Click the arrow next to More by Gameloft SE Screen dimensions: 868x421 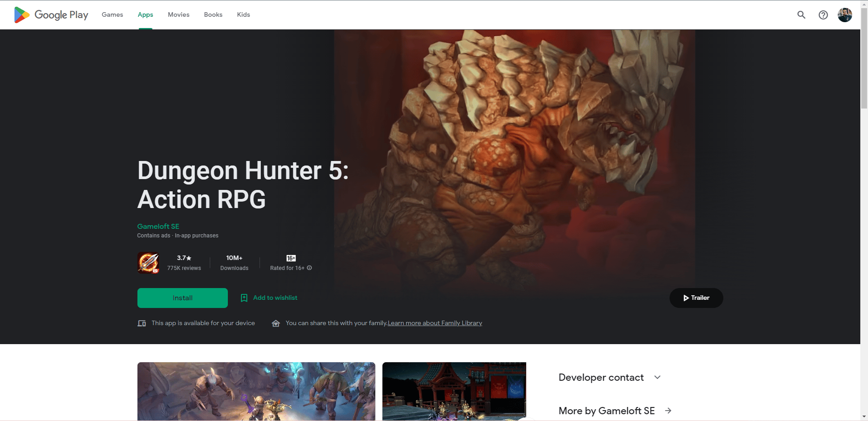click(668, 411)
